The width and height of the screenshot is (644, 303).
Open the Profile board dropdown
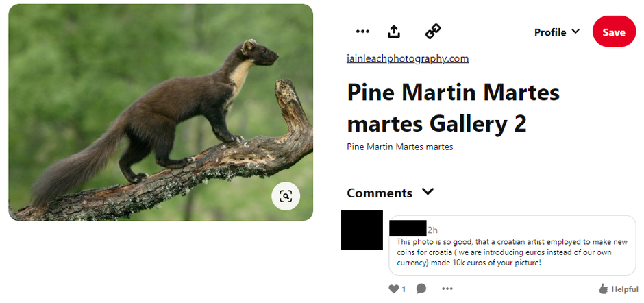click(x=556, y=32)
